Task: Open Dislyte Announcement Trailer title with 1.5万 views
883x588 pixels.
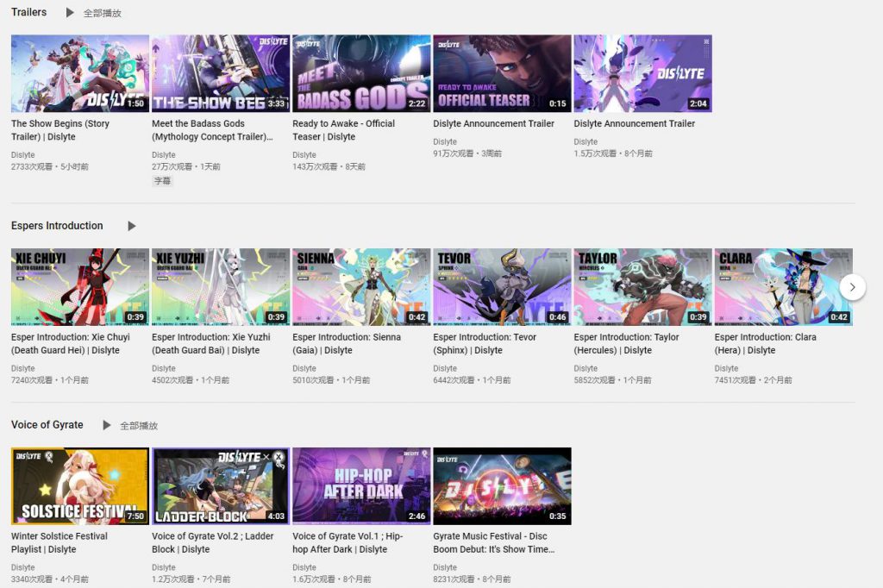Action: (x=635, y=123)
